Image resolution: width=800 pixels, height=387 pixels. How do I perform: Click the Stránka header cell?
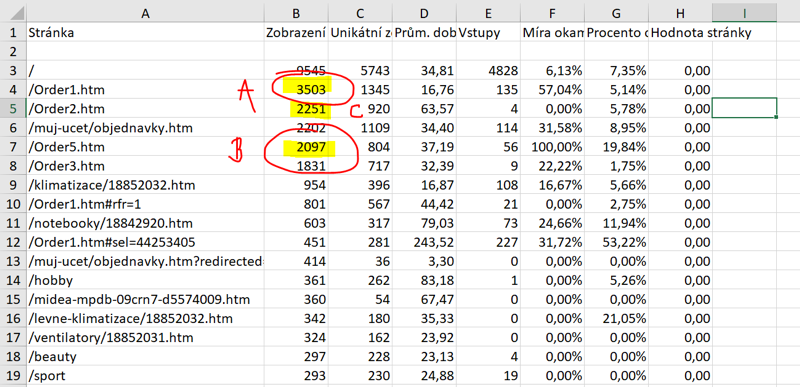point(145,33)
